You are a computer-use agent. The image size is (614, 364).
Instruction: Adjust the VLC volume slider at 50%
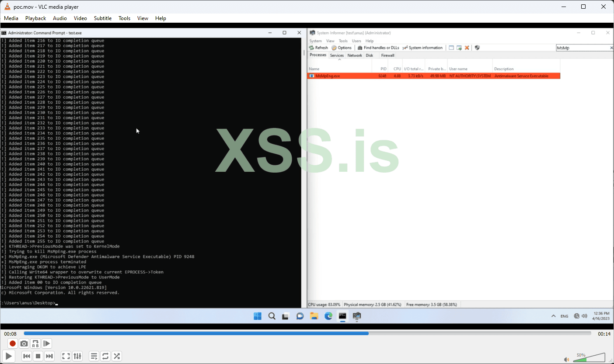[589, 358]
